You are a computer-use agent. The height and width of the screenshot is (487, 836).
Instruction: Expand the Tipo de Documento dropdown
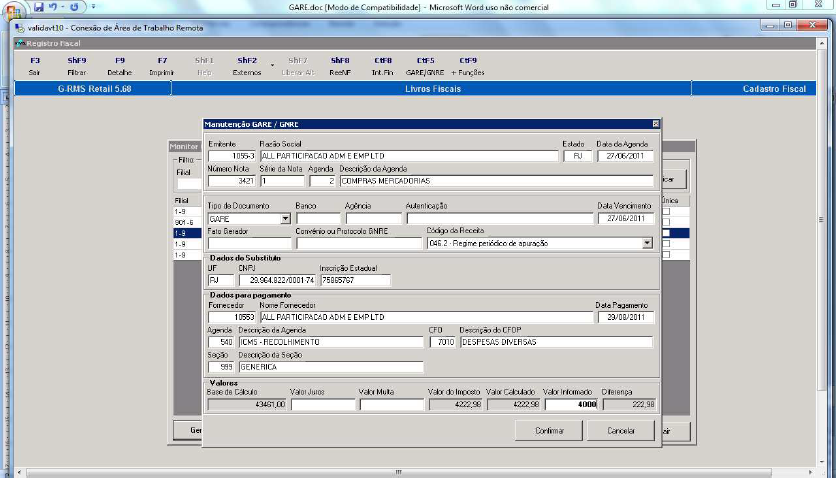[285, 218]
